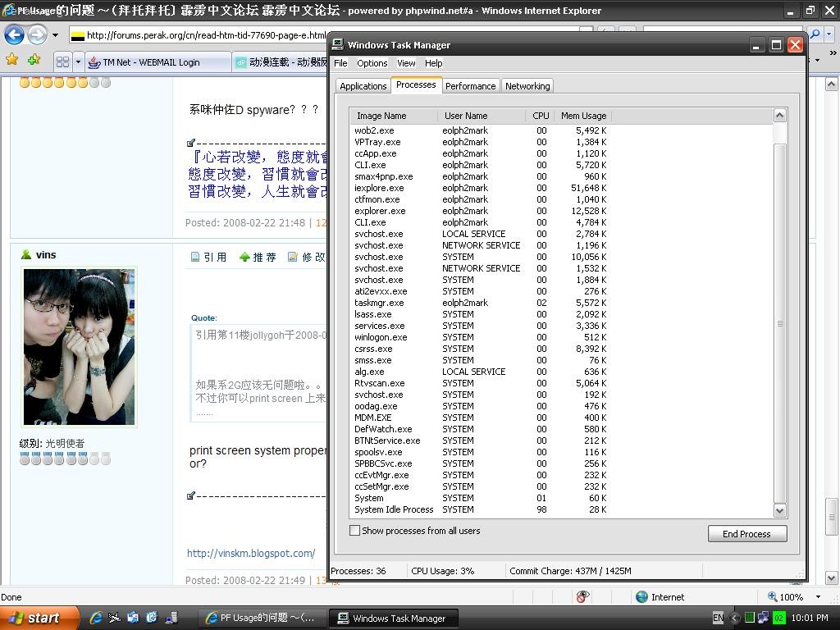840x630 pixels.
Task: Open the 100% zoom level dropdown
Action: point(818,597)
